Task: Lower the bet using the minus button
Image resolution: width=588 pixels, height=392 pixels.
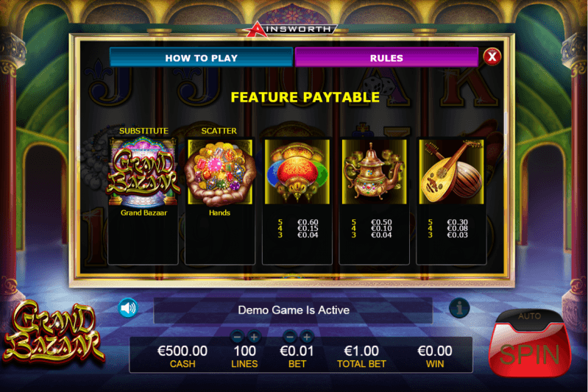Action: coord(290,337)
